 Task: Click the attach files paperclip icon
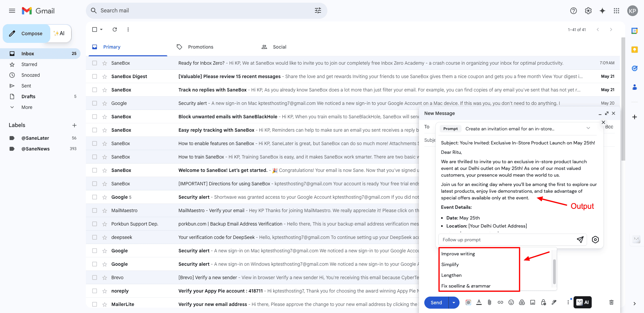pos(489,302)
